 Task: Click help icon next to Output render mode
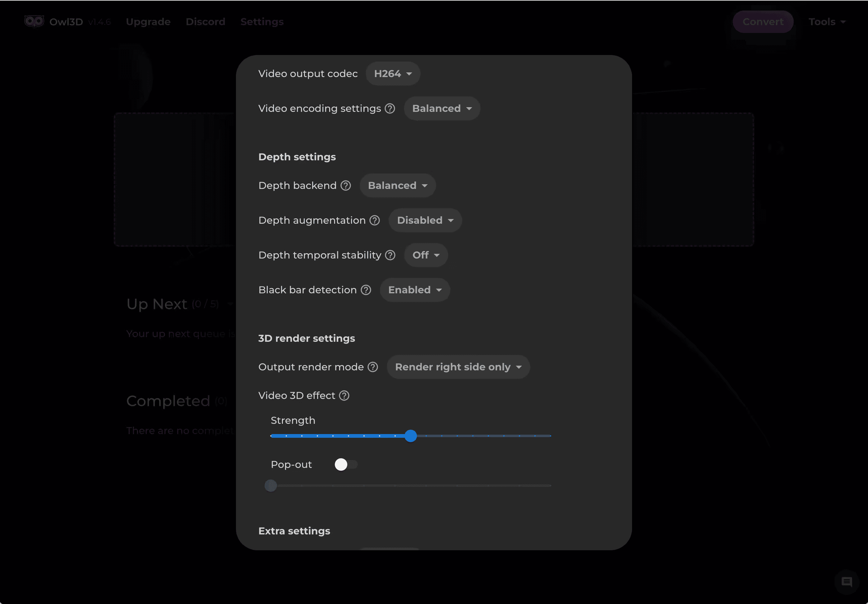click(373, 367)
